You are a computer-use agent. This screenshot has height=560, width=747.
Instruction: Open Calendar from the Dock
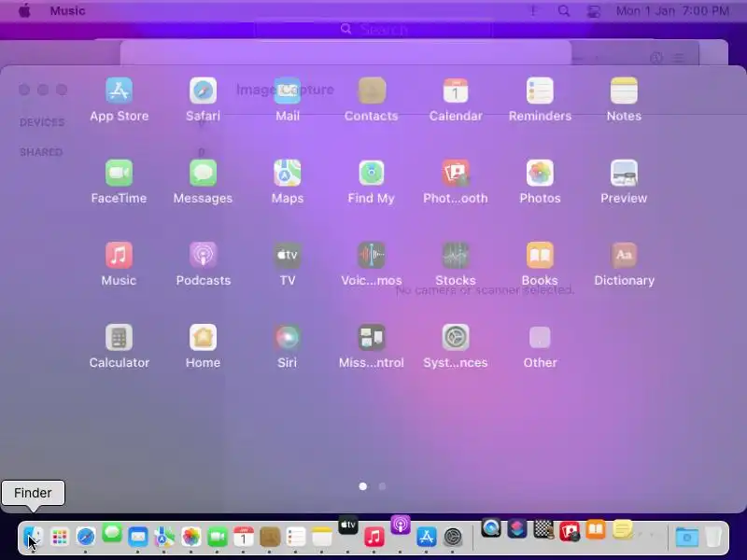[x=244, y=538]
